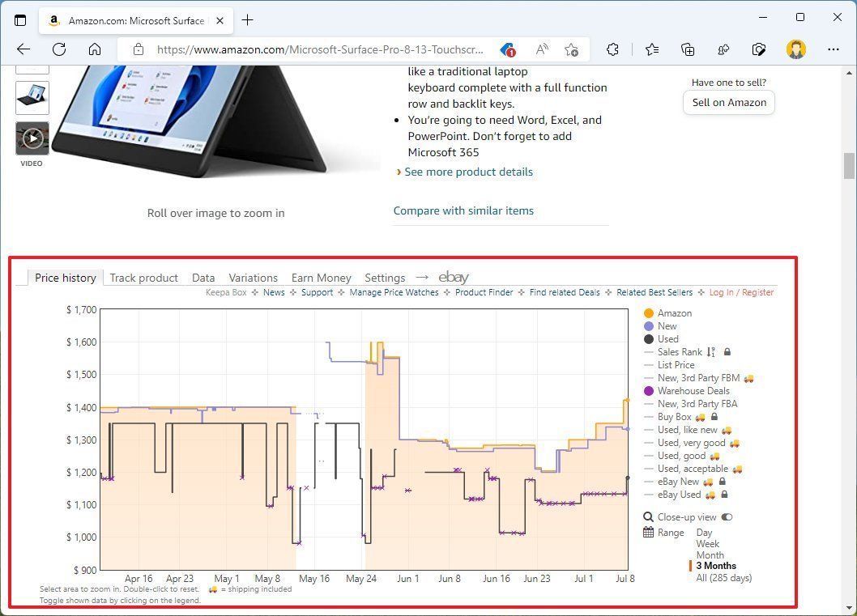Toggle the Close-up view switch
Screen dimensions: 857x616
pyautogui.click(x=727, y=516)
